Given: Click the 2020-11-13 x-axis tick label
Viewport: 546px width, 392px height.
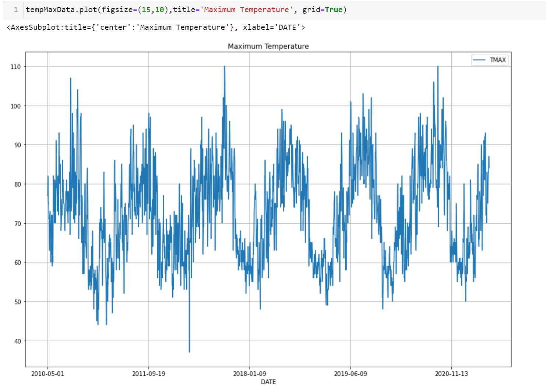Looking at the screenshot, I should pyautogui.click(x=451, y=374).
